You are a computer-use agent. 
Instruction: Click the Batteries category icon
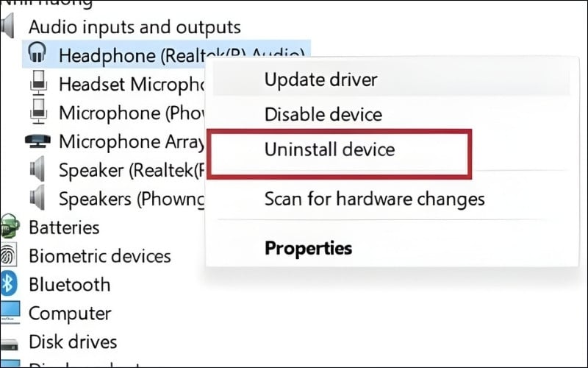click(10, 227)
